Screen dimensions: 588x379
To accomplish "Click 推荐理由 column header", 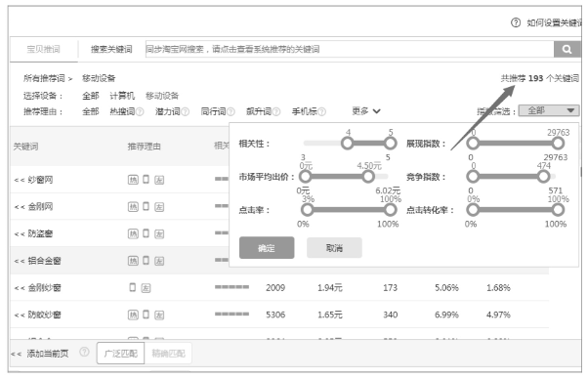I will click(144, 147).
